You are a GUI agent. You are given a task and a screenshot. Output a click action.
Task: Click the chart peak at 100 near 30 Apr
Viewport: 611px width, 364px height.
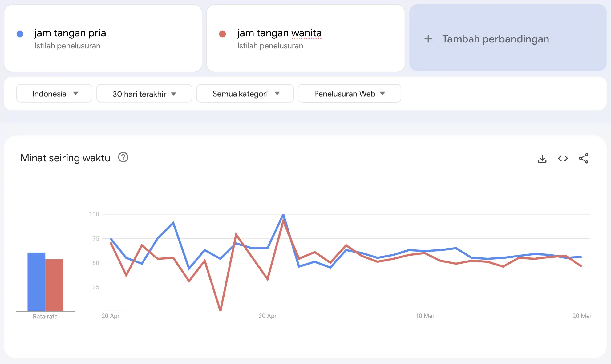283,215
